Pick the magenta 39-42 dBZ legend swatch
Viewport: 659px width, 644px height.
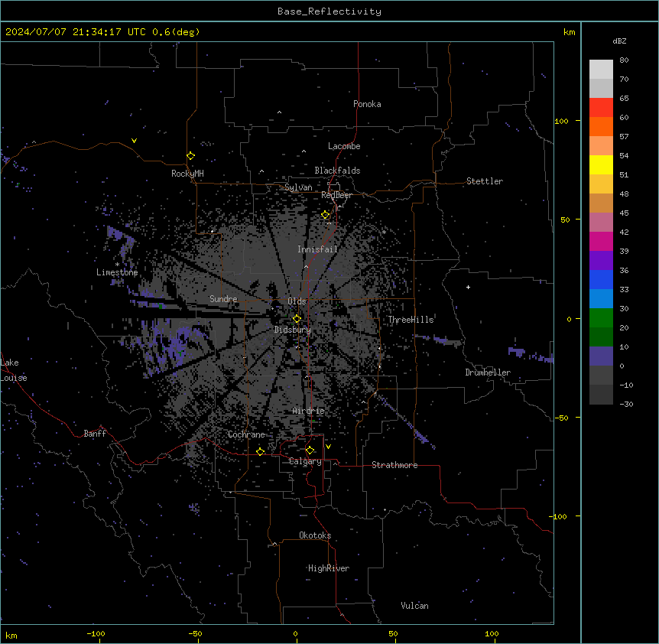pos(601,241)
